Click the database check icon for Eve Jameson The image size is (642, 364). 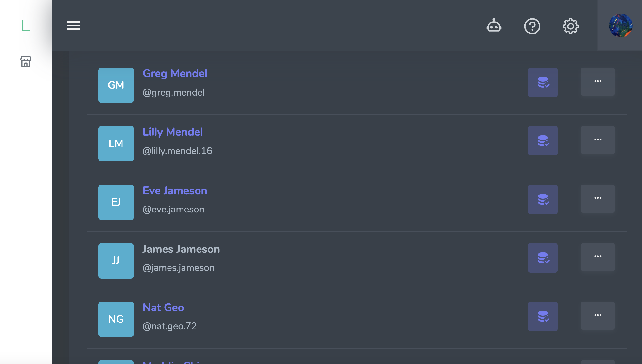543,199
